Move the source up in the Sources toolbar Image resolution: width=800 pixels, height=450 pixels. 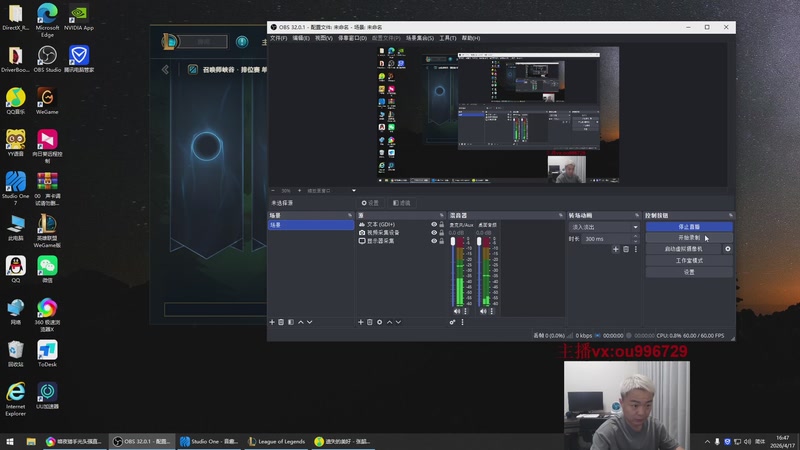[389, 322]
